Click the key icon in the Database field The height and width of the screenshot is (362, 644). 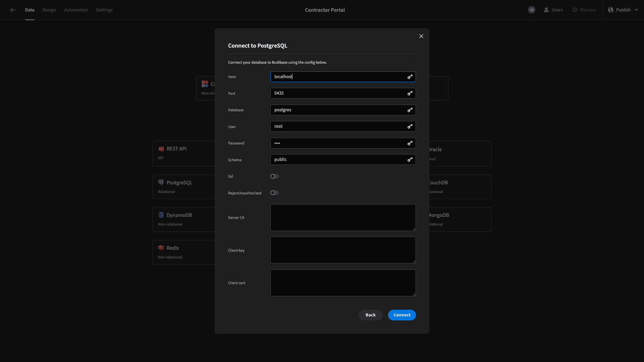tap(410, 110)
